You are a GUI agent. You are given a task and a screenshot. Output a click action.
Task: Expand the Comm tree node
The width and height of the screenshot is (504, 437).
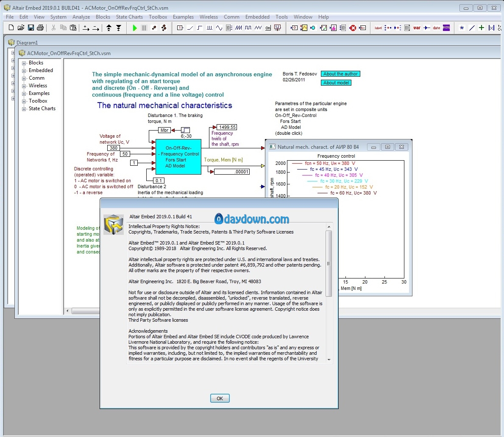[x=24, y=78]
